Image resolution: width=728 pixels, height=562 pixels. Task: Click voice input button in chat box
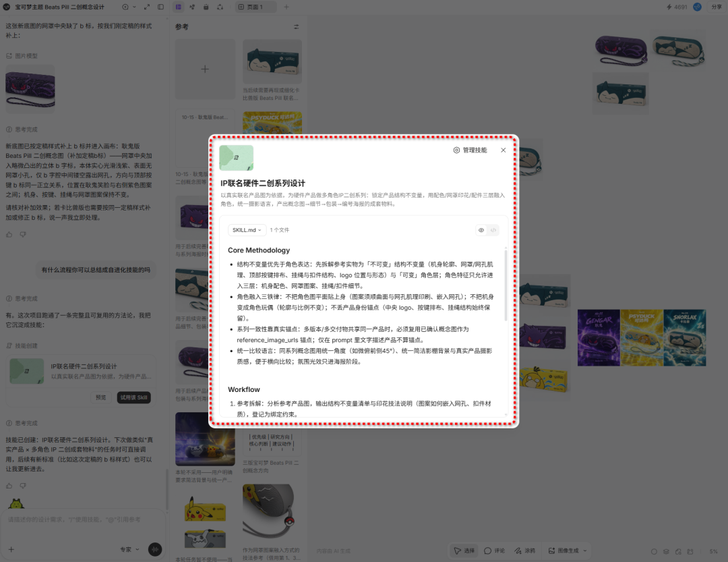click(155, 549)
